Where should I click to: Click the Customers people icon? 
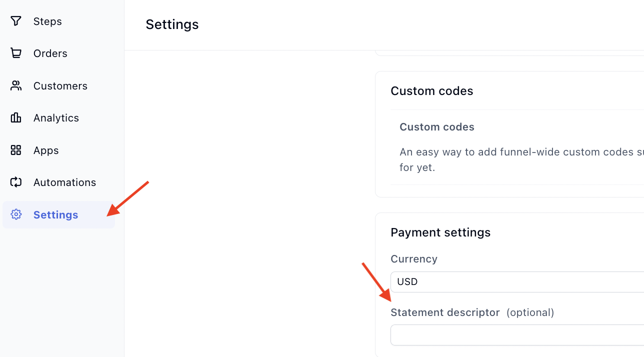coord(16,85)
